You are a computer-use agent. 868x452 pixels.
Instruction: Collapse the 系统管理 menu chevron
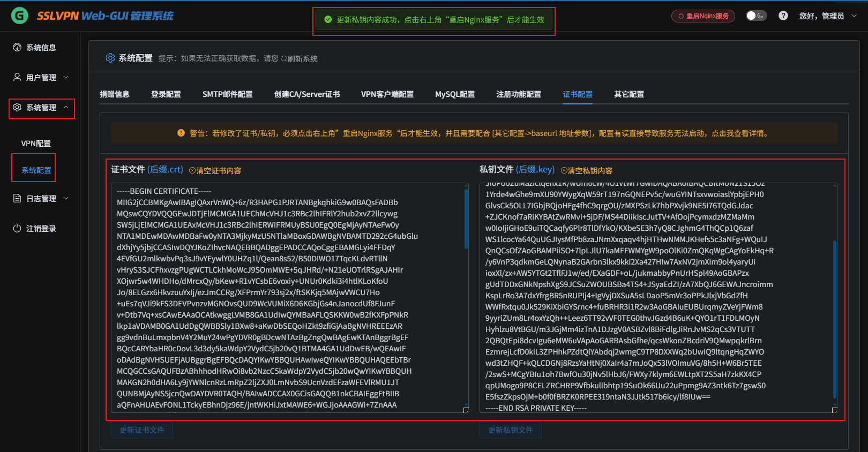pyautogui.click(x=66, y=107)
